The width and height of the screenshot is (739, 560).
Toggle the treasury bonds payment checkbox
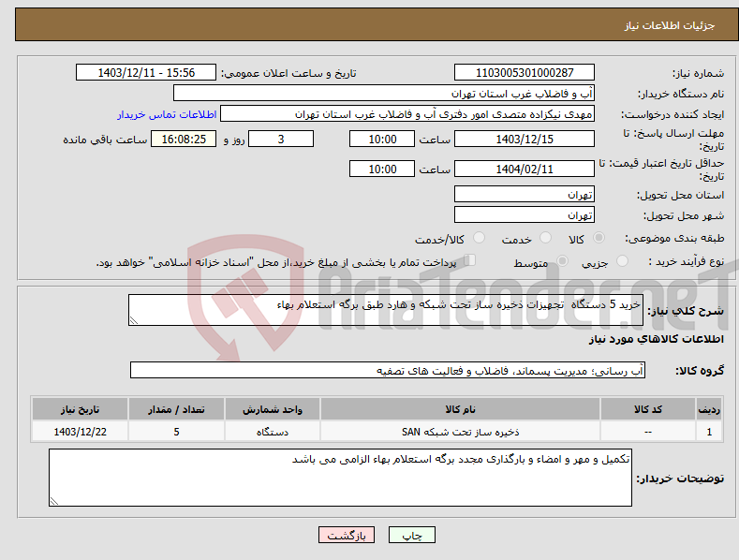[x=469, y=260]
